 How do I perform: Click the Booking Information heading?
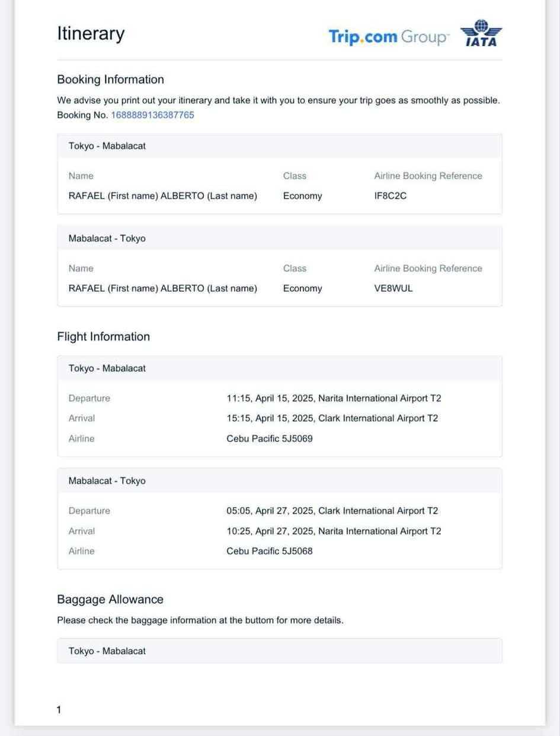pos(110,79)
